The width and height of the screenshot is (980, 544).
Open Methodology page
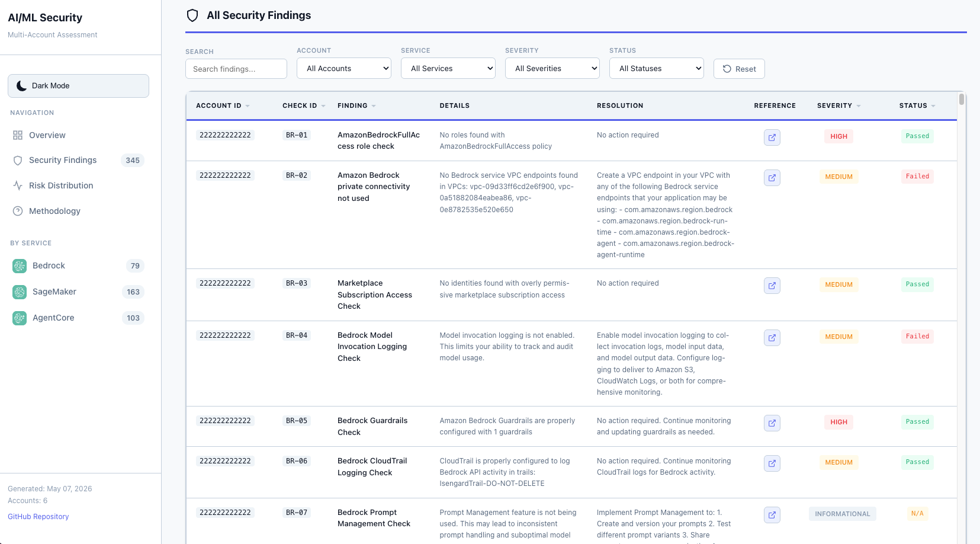pos(78,211)
